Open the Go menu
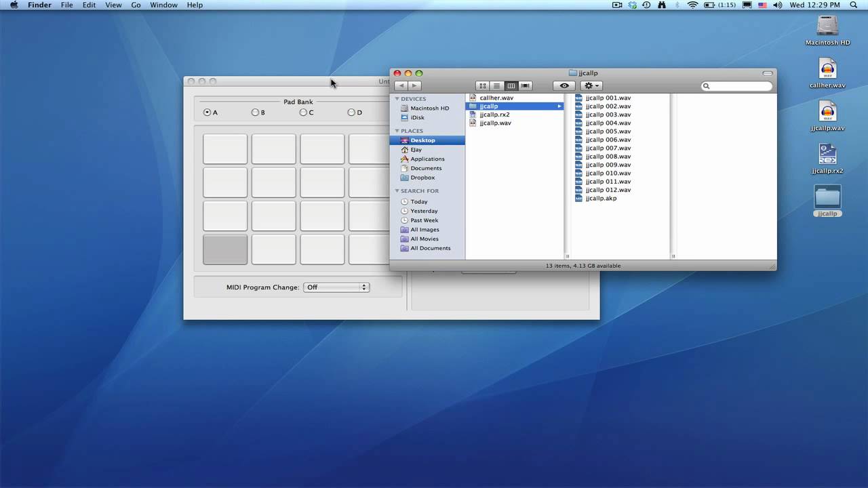868x488 pixels. tap(136, 5)
